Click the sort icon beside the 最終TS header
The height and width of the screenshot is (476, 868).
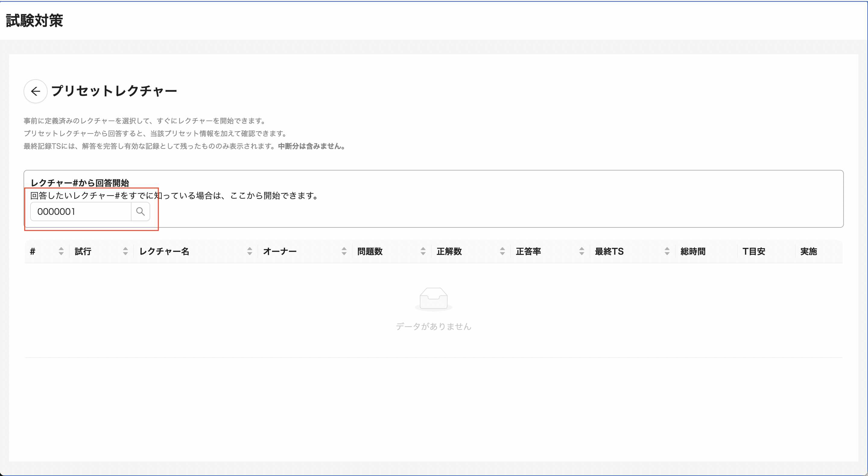tap(667, 252)
